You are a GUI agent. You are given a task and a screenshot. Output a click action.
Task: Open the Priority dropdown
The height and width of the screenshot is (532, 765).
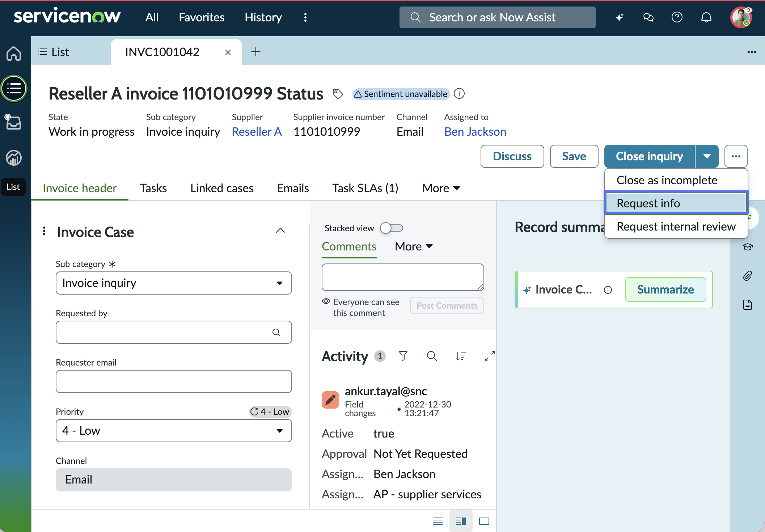click(x=174, y=431)
